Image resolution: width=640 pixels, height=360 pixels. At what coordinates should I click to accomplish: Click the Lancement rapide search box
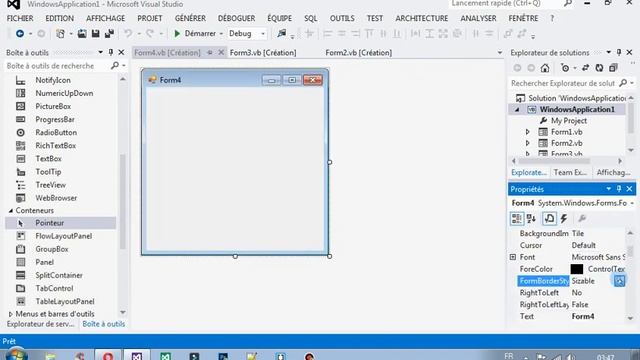[506, 4]
